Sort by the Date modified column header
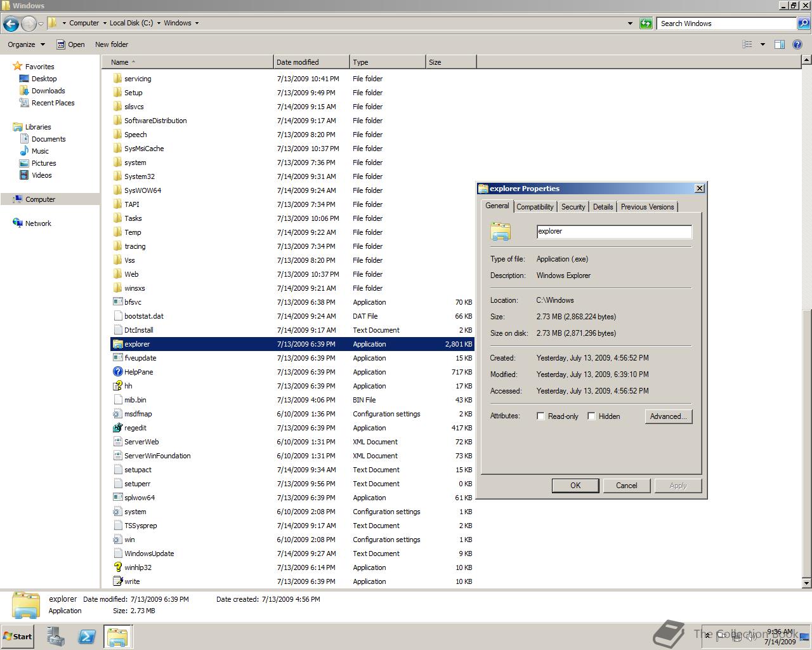This screenshot has height=650, width=812. click(x=311, y=62)
